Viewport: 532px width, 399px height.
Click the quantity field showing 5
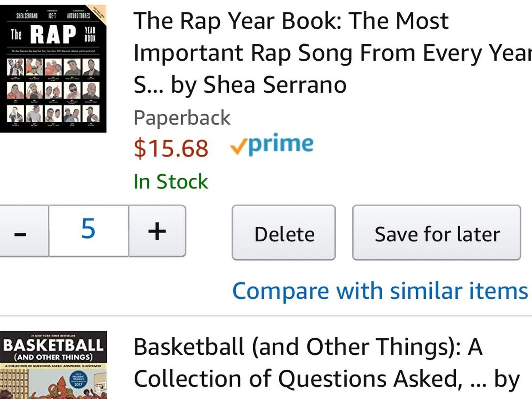(88, 230)
